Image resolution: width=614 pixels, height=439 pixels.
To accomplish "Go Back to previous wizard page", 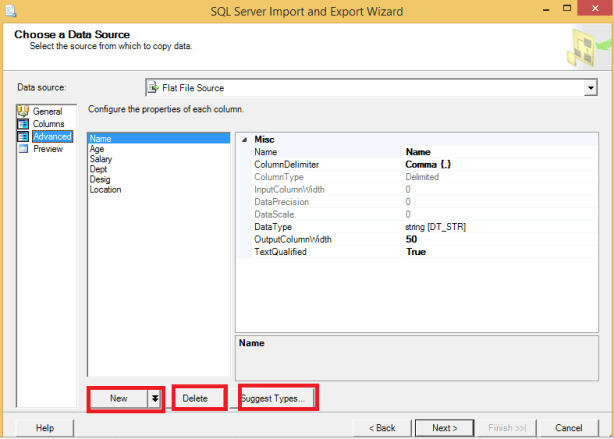I will tap(382, 428).
